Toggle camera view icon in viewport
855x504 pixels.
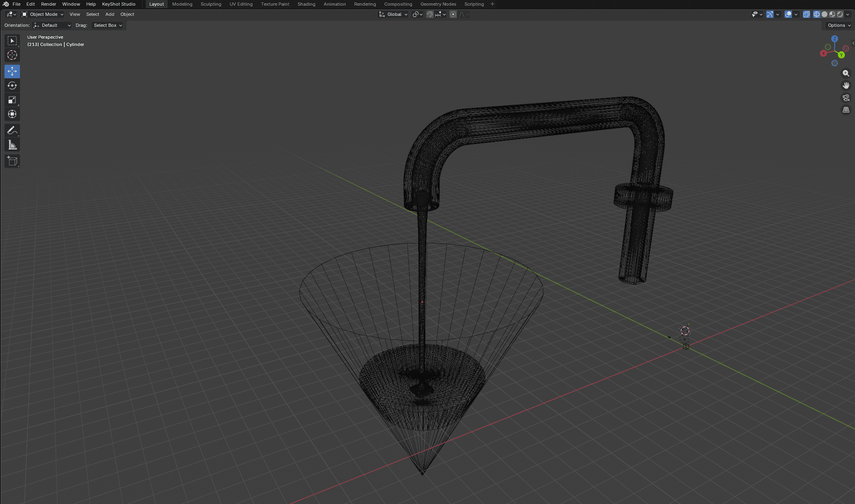[846, 98]
